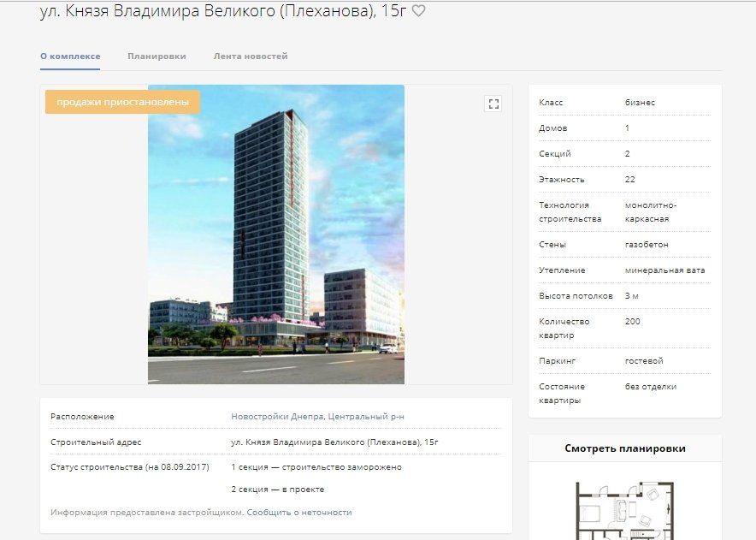Click the продажи приостановлены badge

click(122, 103)
